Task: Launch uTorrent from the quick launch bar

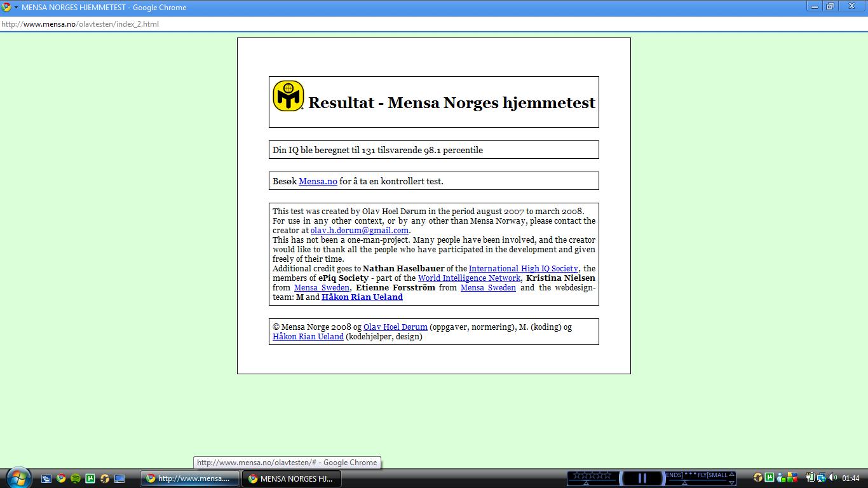Action: click(90, 478)
